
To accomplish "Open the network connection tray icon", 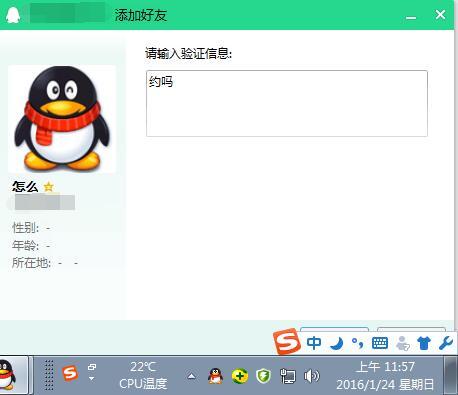I will 287,376.
